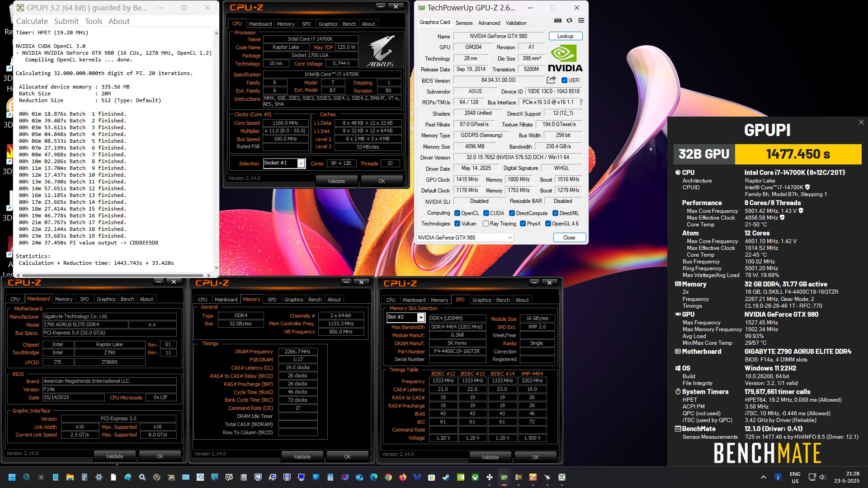
Task: Click Validate in the CPU-Z Memory window
Action: coord(302,457)
